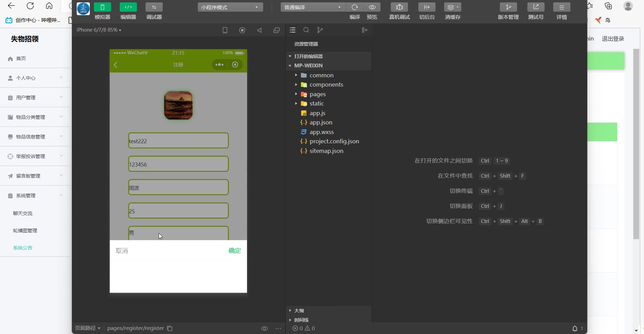
Task: Click the preview eye icon in toolbar
Action: pyautogui.click(x=372, y=7)
